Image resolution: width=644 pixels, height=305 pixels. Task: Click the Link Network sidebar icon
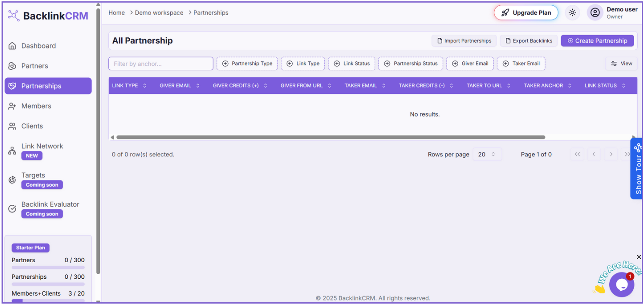pos(12,150)
